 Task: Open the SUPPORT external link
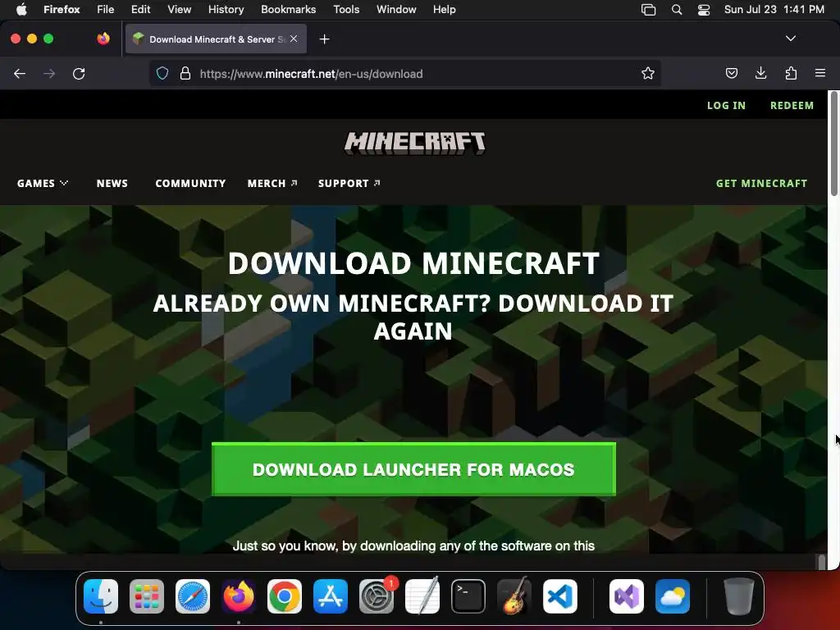[349, 183]
